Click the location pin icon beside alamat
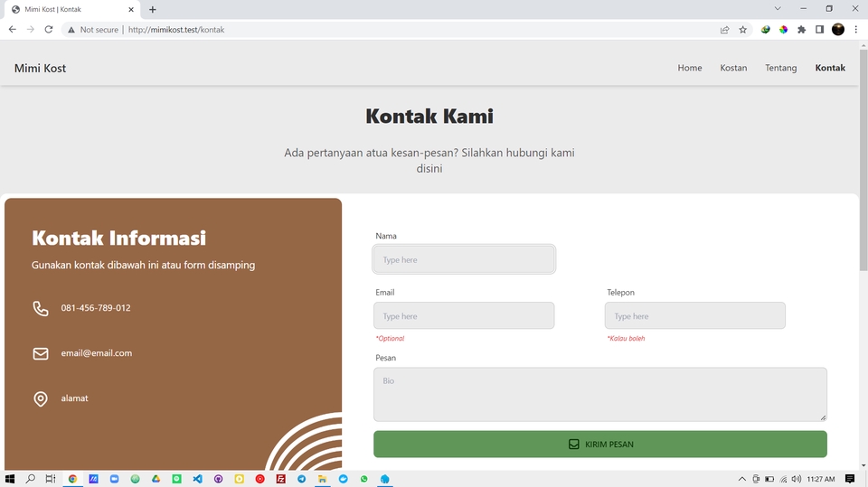The height and width of the screenshot is (487, 868). (41, 399)
